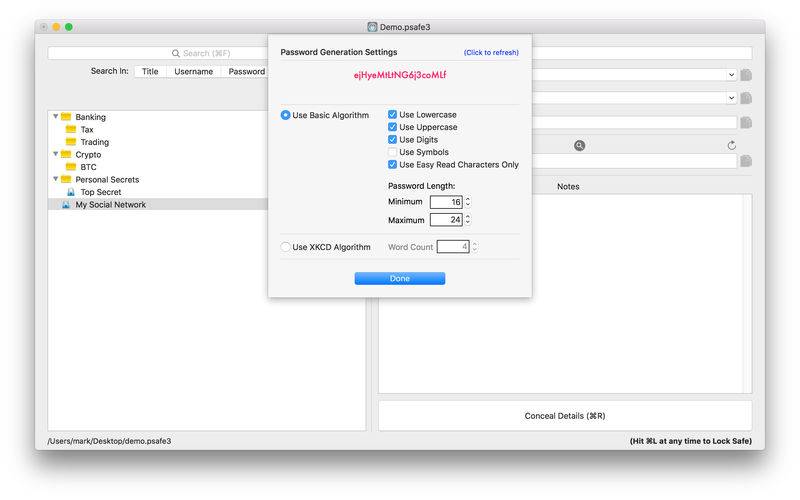This screenshot has width=800, height=500.
Task: Click the Personal Secrets folder icon
Action: 66,179
